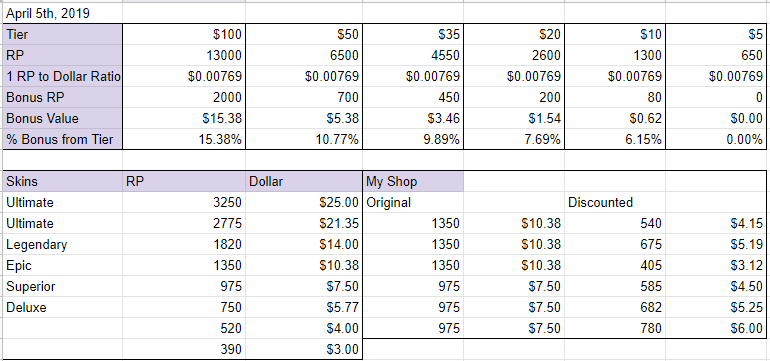
Task: Click the $21.35 dollar cell
Action: click(304, 223)
